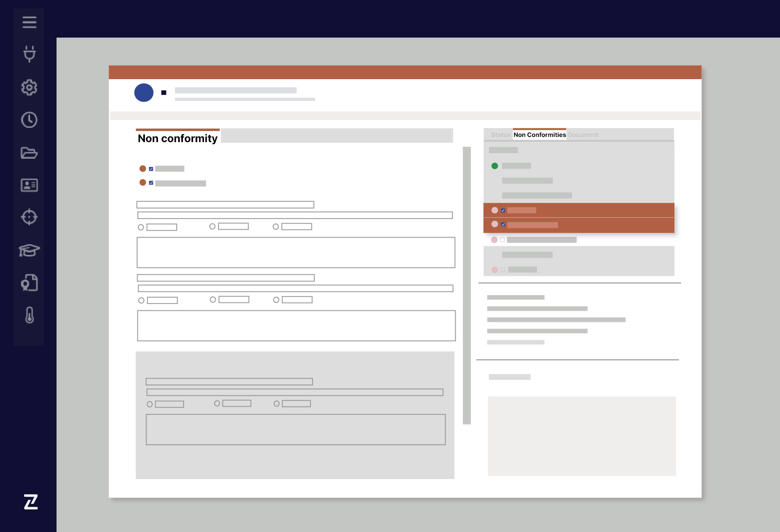Click the vertical scrollbar of the form

(x=467, y=285)
